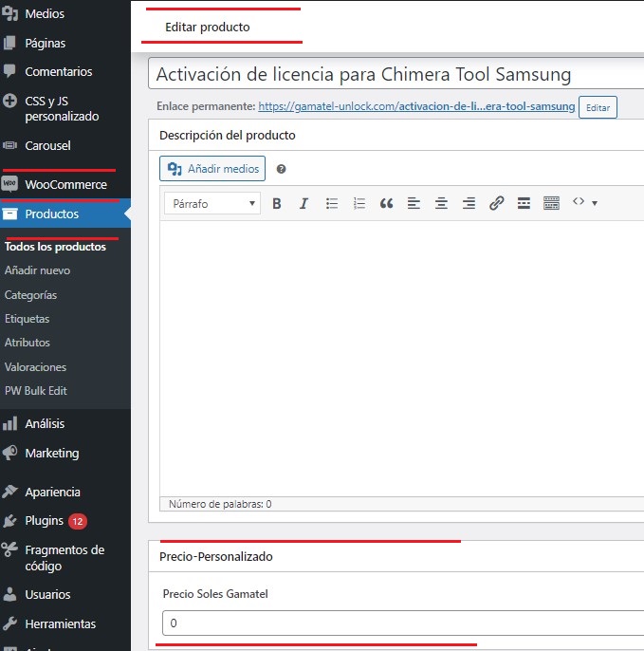The image size is (644, 651).
Task: Open PW Bulk Edit
Action: point(36,391)
